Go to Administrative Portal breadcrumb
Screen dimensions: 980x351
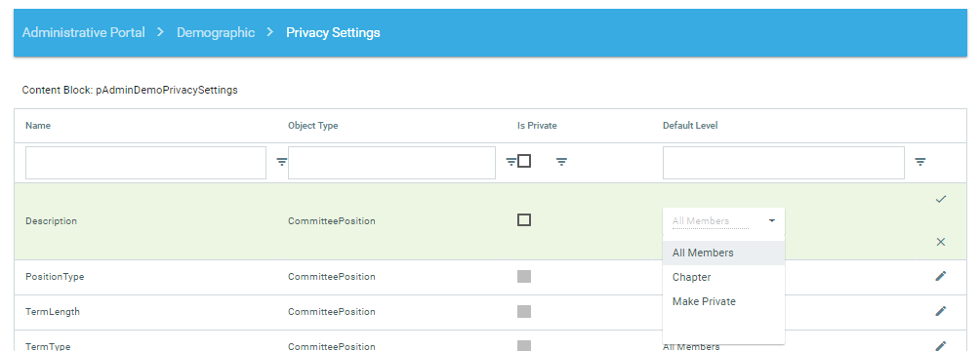pos(84,32)
